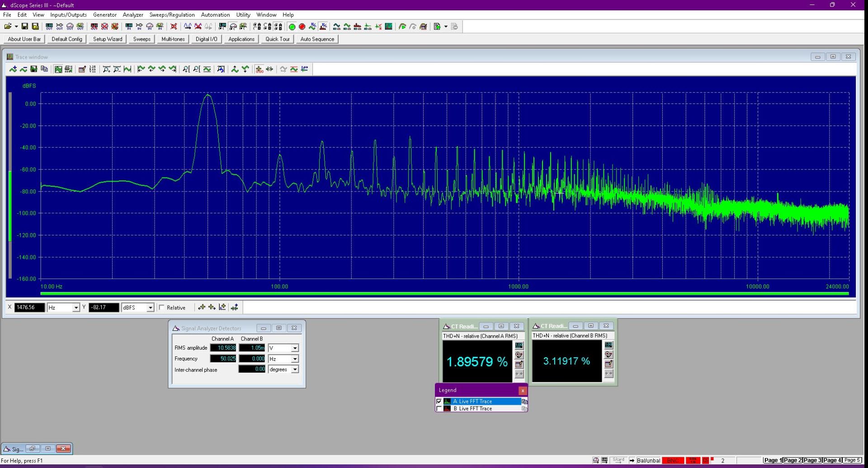Switch to Page 3 in status bar
This screenshot has height=468, width=868.
click(x=812, y=461)
